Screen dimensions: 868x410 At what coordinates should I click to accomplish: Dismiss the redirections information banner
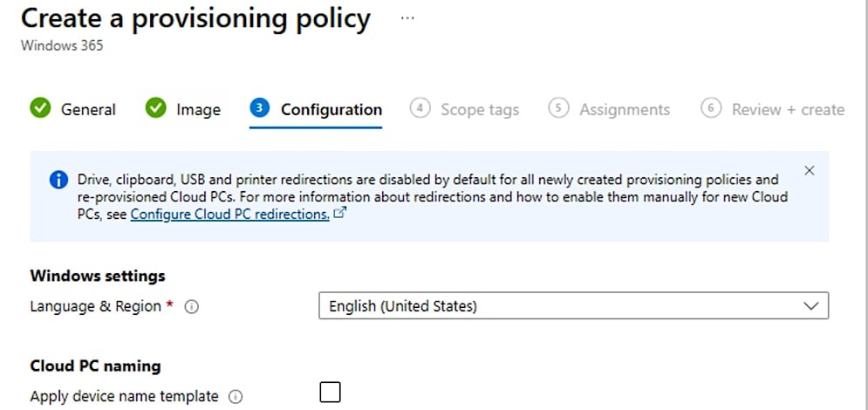[809, 170]
